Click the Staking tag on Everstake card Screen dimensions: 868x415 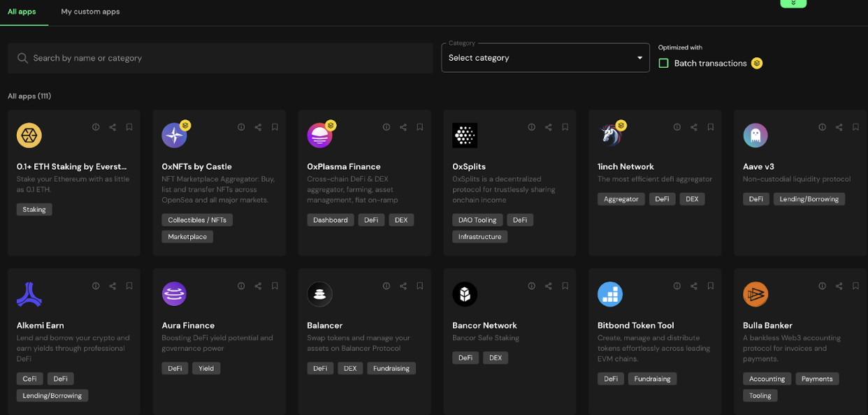(34, 210)
